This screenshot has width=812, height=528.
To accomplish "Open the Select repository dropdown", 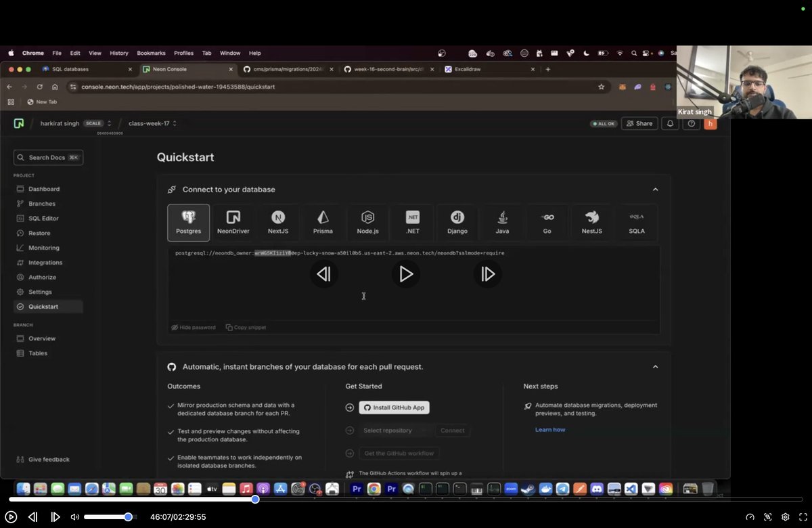I will point(394,431).
